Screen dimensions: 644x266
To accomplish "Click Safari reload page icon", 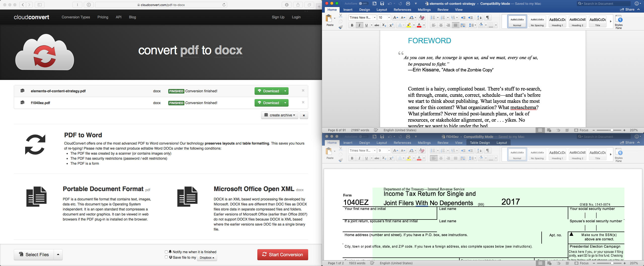I will point(224,5).
